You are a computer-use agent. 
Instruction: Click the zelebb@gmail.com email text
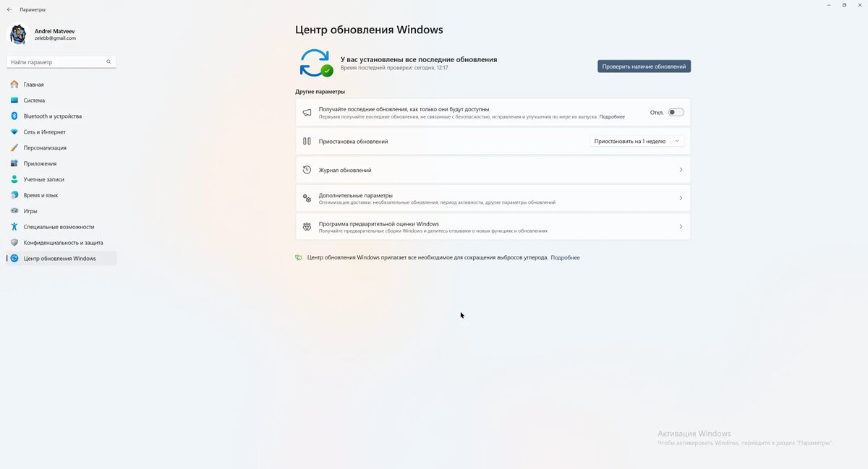pyautogui.click(x=55, y=38)
